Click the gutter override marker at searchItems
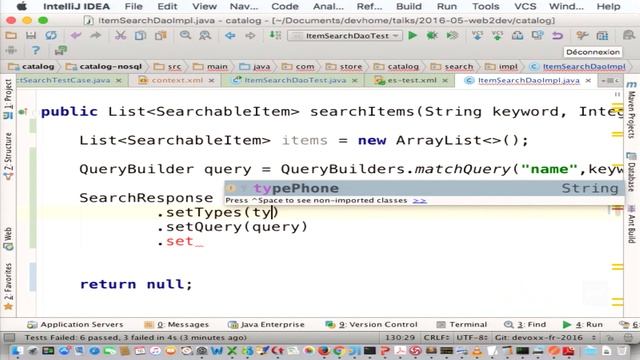This screenshot has height=360, width=640. click(23, 111)
